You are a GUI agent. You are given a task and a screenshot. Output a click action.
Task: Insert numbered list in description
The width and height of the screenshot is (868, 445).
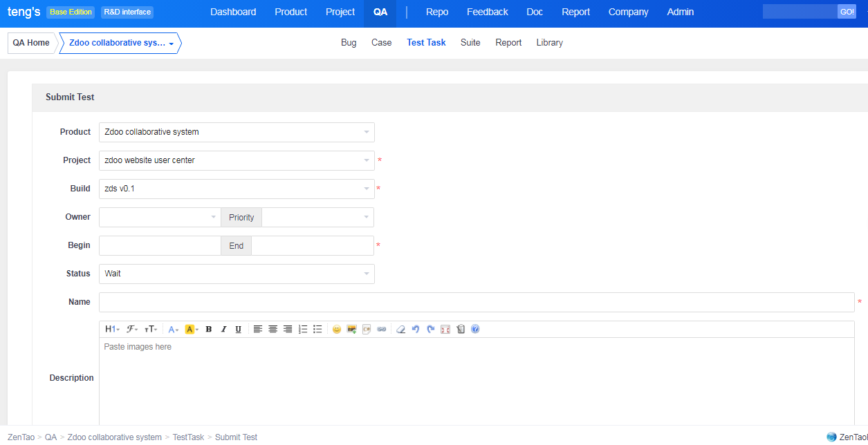[x=302, y=330]
